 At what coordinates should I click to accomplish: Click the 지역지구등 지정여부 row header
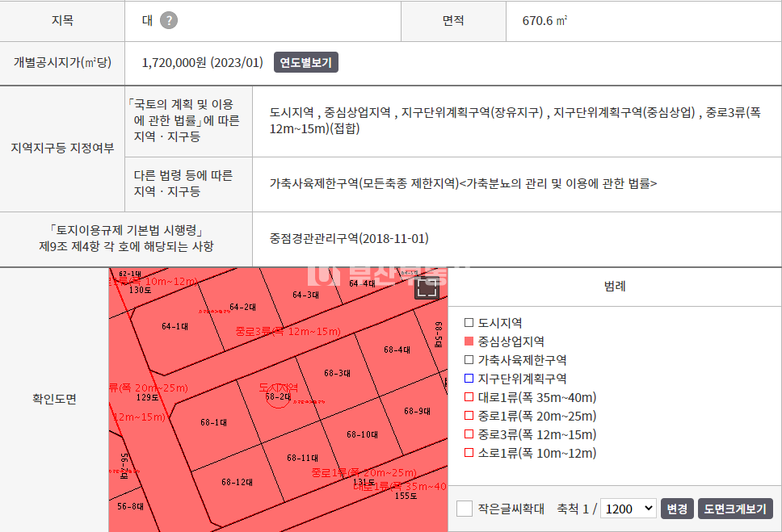pos(62,148)
